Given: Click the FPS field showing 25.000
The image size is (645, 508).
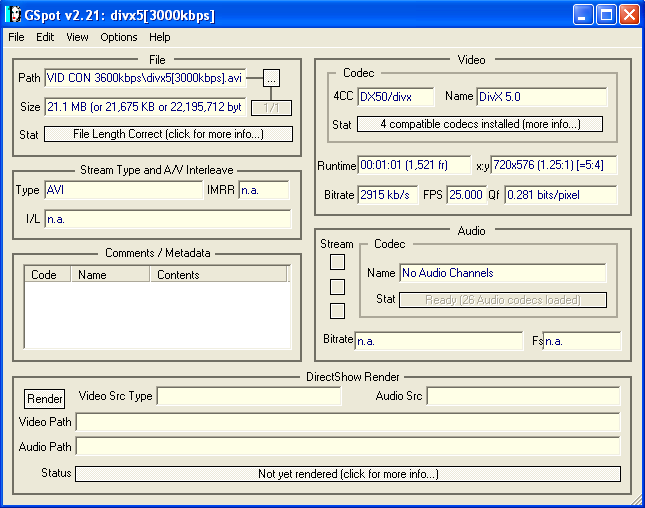Looking at the screenshot, I should [466, 195].
